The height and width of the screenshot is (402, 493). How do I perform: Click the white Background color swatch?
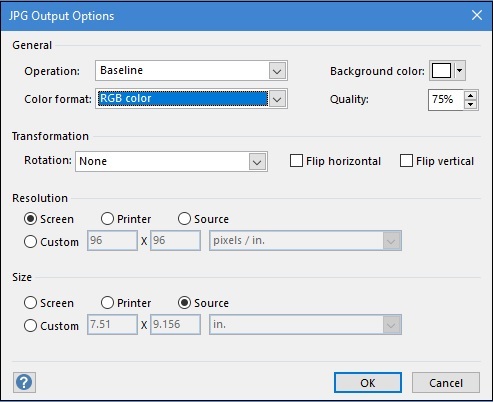coord(441,70)
